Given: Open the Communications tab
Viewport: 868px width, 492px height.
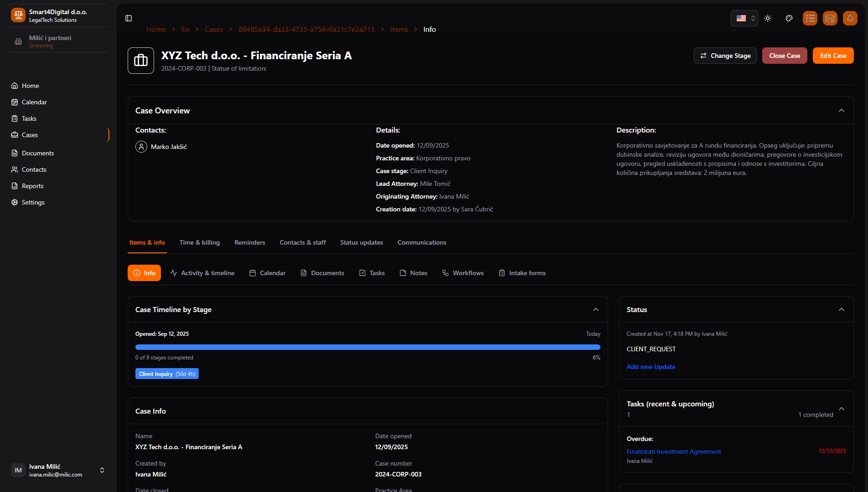Looking at the screenshot, I should (421, 242).
